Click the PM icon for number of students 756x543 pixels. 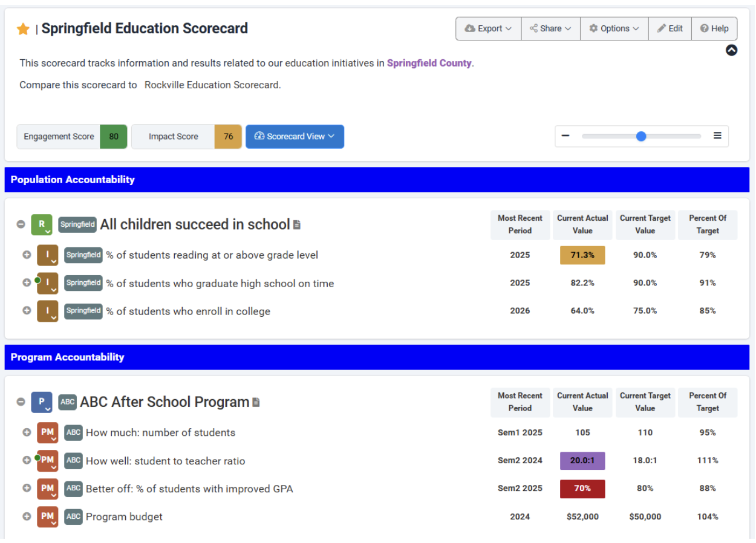coord(47,432)
